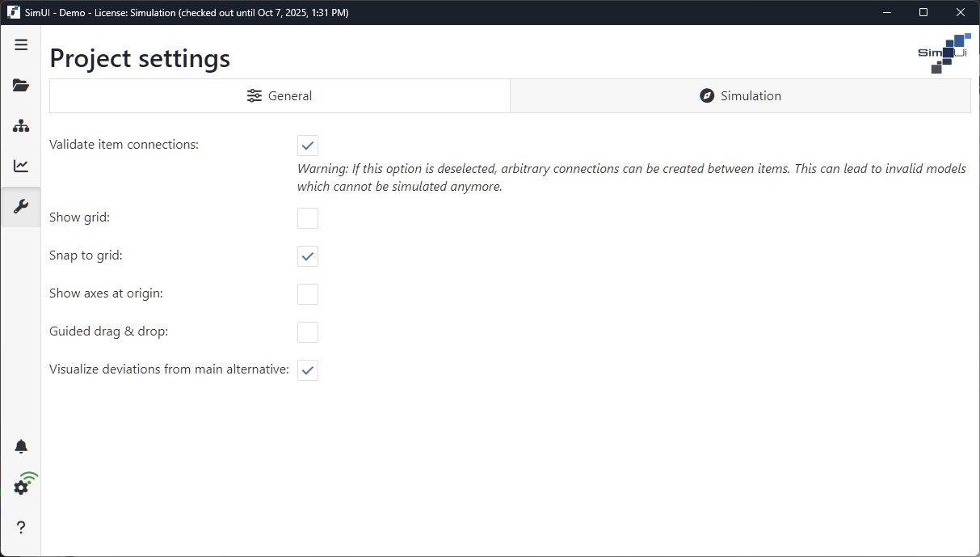This screenshot has width=980, height=557.
Task: Click the SimUI logo in corner
Action: pyautogui.click(x=944, y=53)
